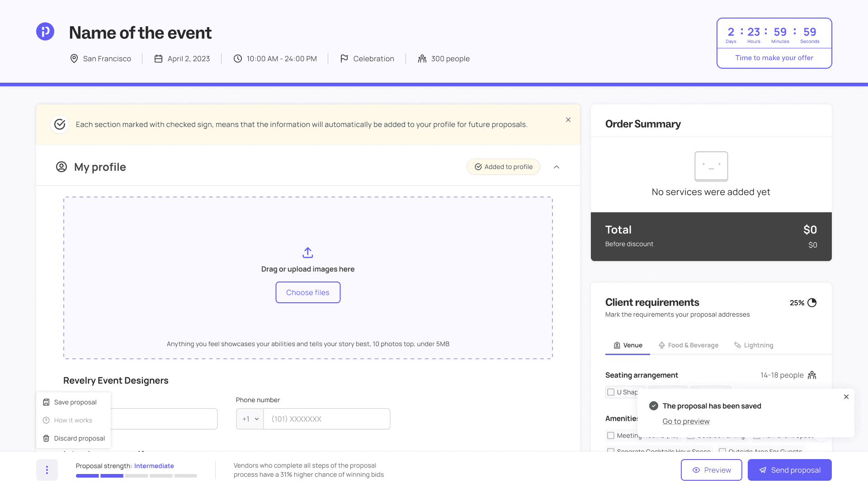This screenshot has width=868, height=488.
Task: Click the phone number input field
Action: pos(327,419)
